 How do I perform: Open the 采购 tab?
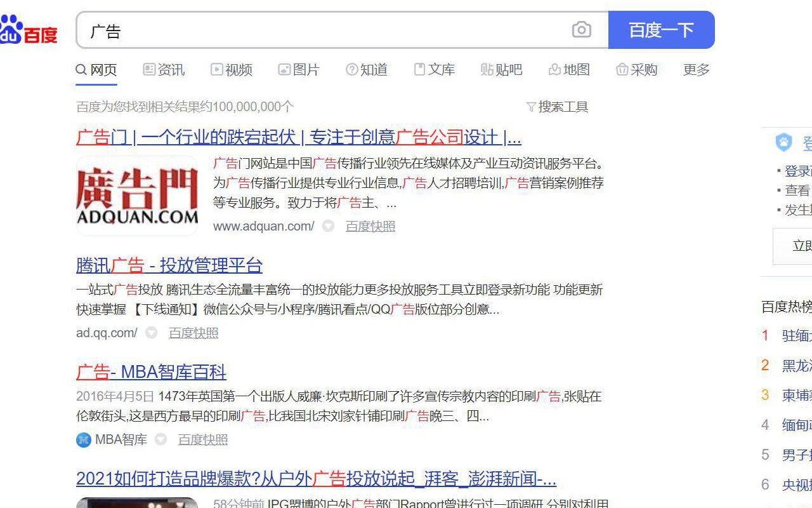point(636,70)
